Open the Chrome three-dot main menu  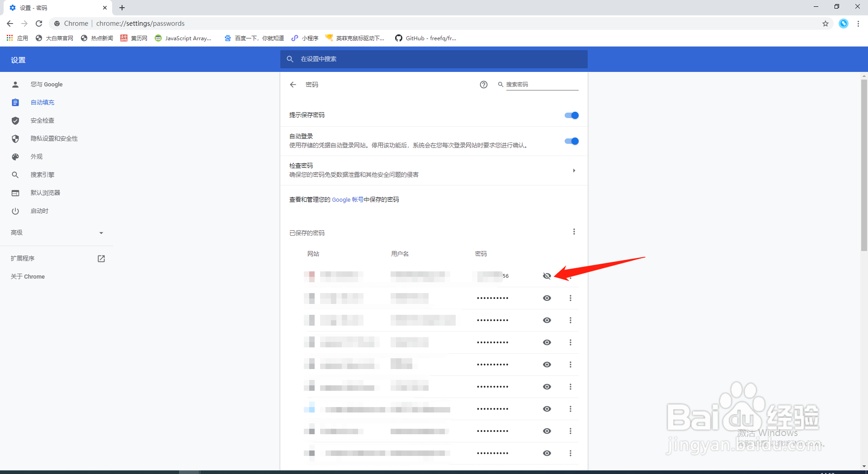pyautogui.click(x=858, y=24)
